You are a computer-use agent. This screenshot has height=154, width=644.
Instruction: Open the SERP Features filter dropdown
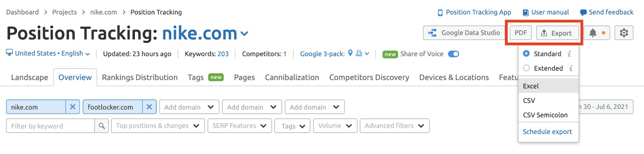[239, 126]
